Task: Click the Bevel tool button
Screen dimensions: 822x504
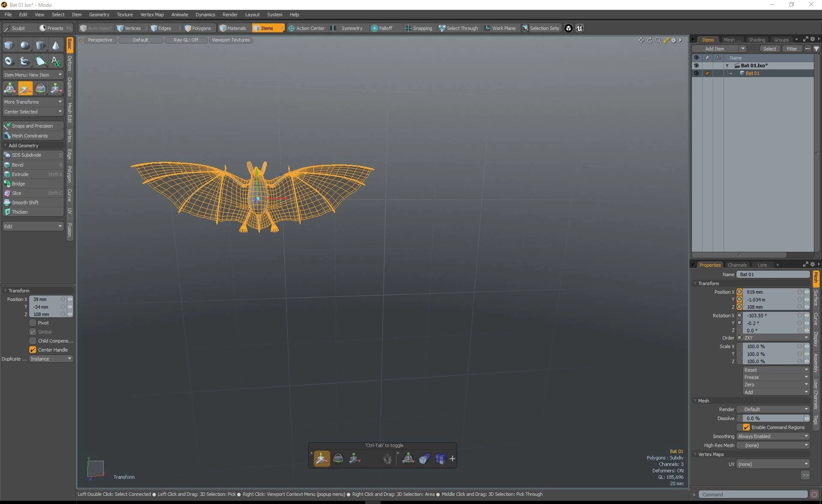Action: 33,165
